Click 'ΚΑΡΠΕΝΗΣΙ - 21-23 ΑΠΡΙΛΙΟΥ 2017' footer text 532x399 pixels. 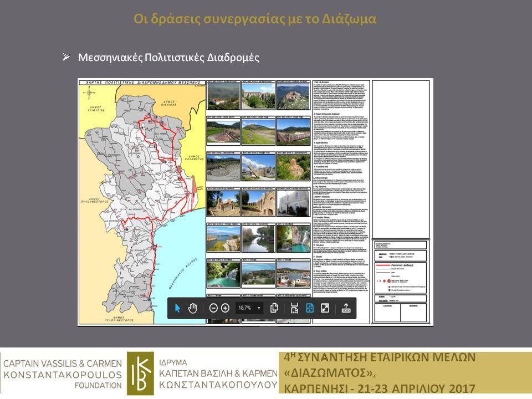[x=379, y=388]
